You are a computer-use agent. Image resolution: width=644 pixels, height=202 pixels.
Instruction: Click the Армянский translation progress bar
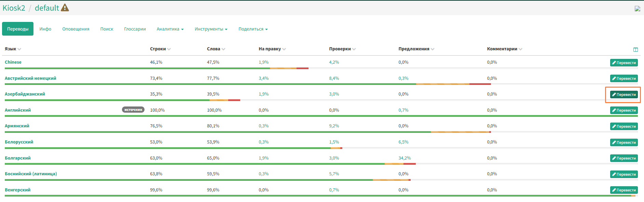click(x=239, y=132)
